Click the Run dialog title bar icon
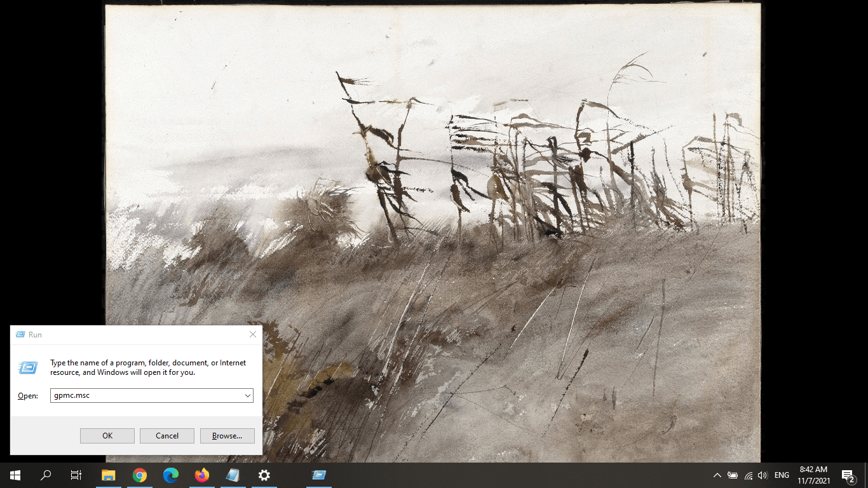The image size is (868, 488). (x=20, y=334)
